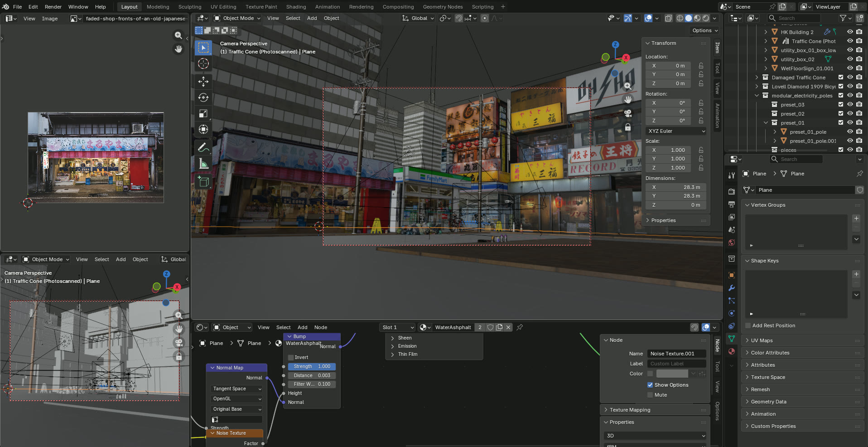Open the View Layer properties tab
The height and width of the screenshot is (447, 868).
pyautogui.click(x=731, y=217)
